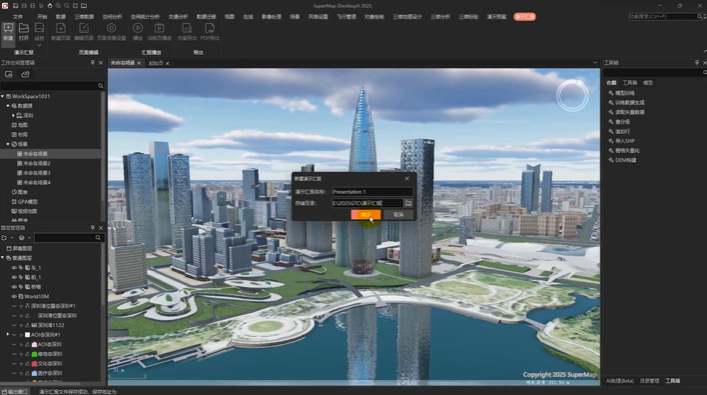Collapse the 普通图层 layer group
Image resolution: width=707 pixels, height=395 pixels.
coord(3,258)
